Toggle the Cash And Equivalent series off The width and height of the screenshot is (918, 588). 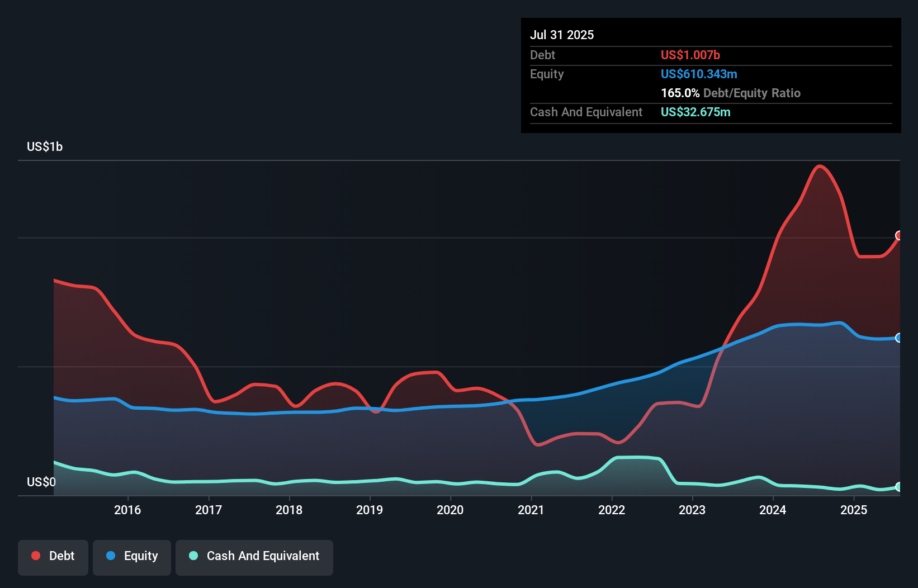coord(254,556)
